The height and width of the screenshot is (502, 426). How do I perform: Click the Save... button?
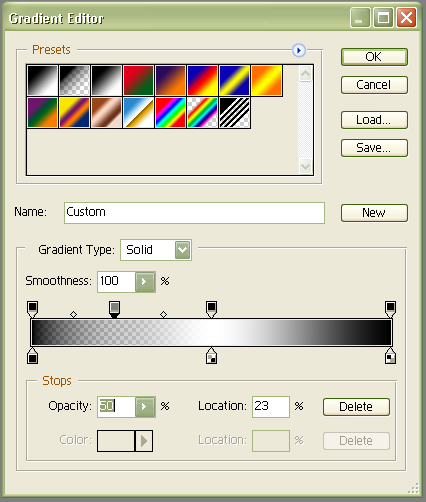point(374,148)
